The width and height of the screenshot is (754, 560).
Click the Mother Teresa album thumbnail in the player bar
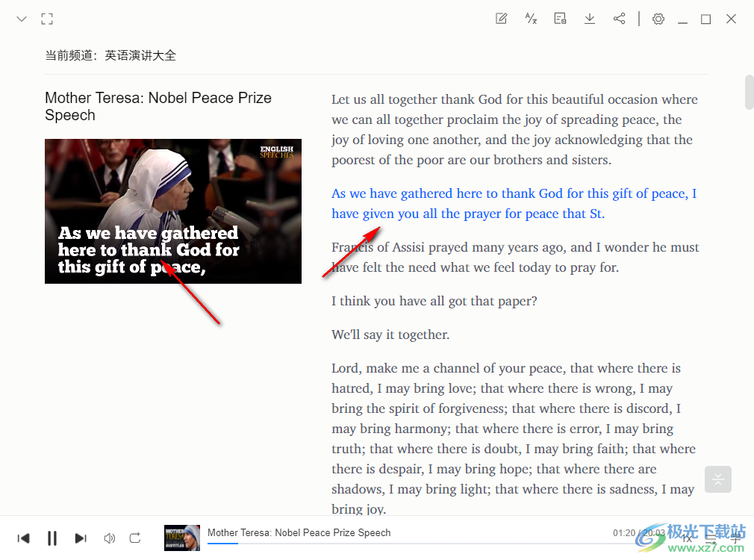(x=182, y=538)
